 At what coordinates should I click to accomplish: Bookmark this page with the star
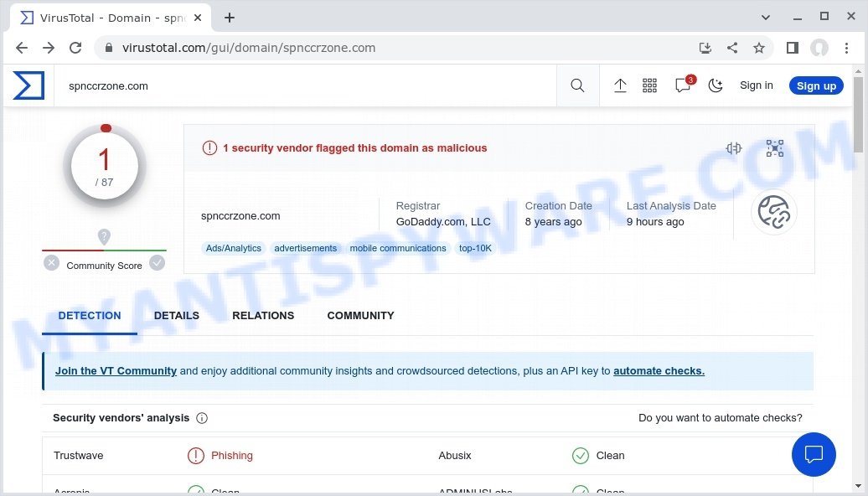click(x=759, y=48)
